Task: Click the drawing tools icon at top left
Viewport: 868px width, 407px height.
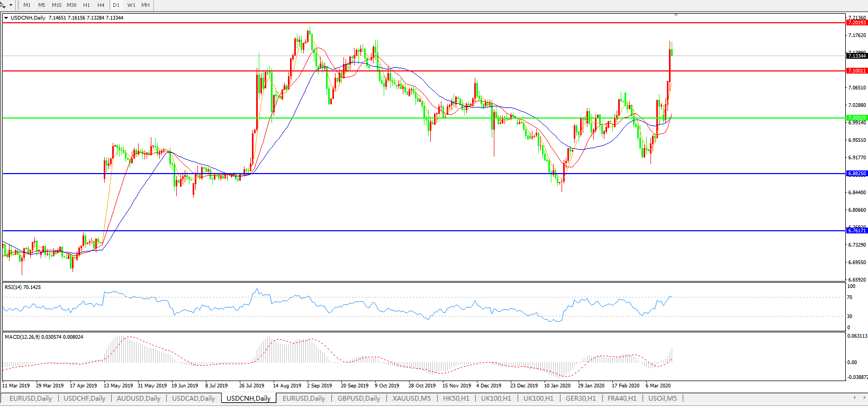Action: tap(3, 5)
